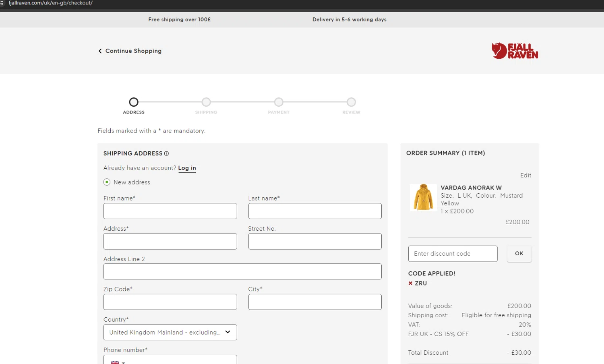Select the New address radio button
Image resolution: width=604 pixels, height=364 pixels.
(x=107, y=182)
